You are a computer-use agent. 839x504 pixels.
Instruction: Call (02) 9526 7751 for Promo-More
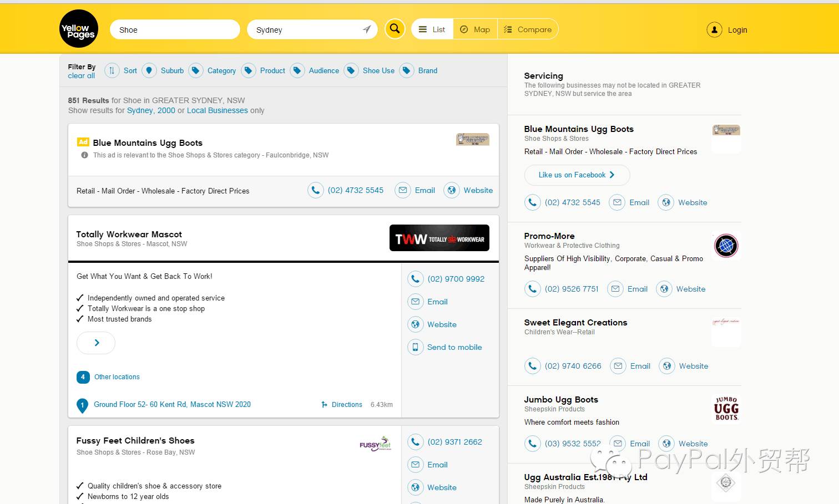[x=572, y=289]
